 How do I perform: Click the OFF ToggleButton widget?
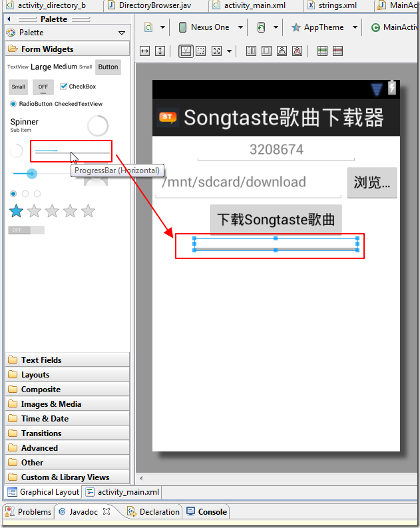pos(43,87)
